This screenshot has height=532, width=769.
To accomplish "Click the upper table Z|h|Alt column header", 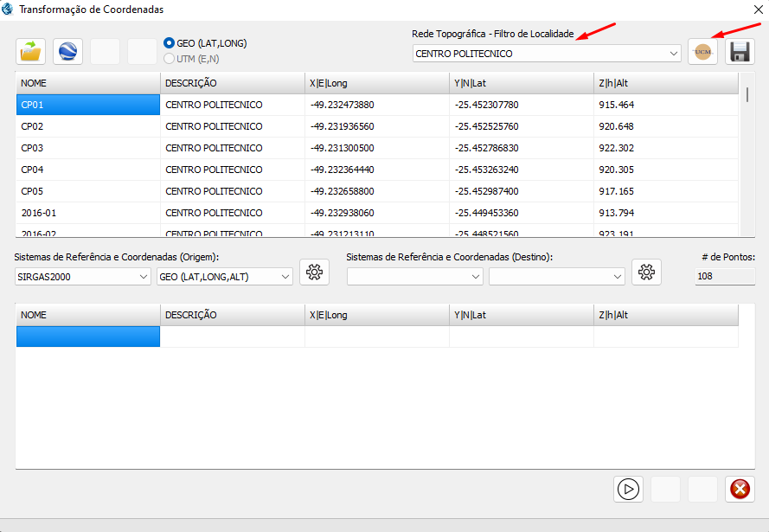I will (666, 83).
